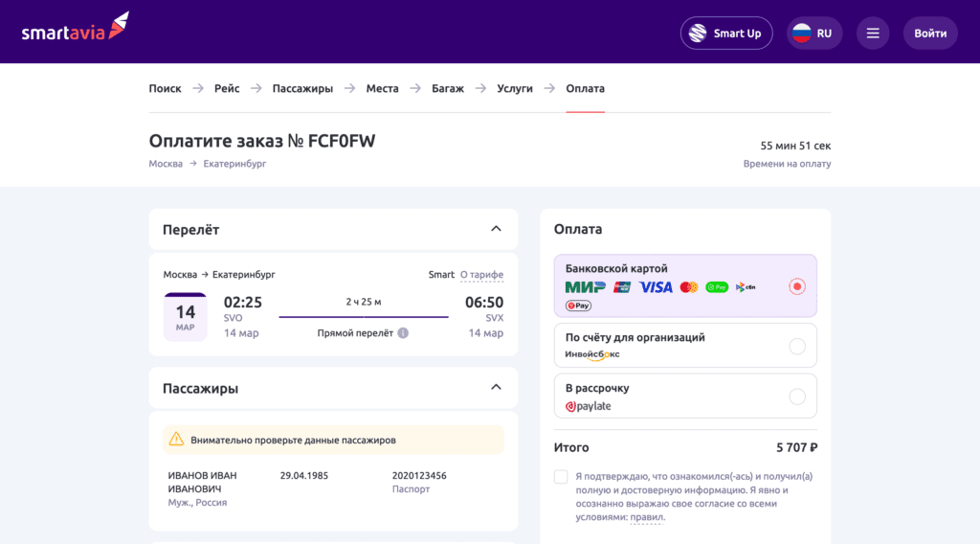Click the Smart Up button

coord(726,34)
